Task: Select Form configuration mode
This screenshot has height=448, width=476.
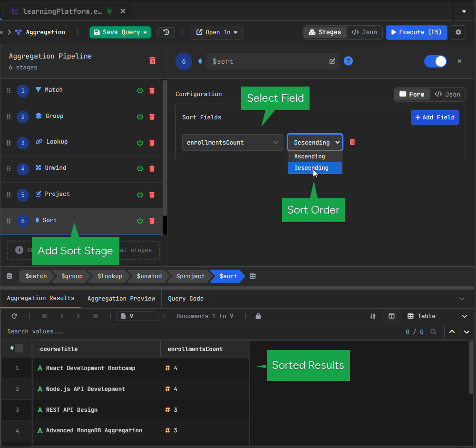Action: click(x=412, y=94)
